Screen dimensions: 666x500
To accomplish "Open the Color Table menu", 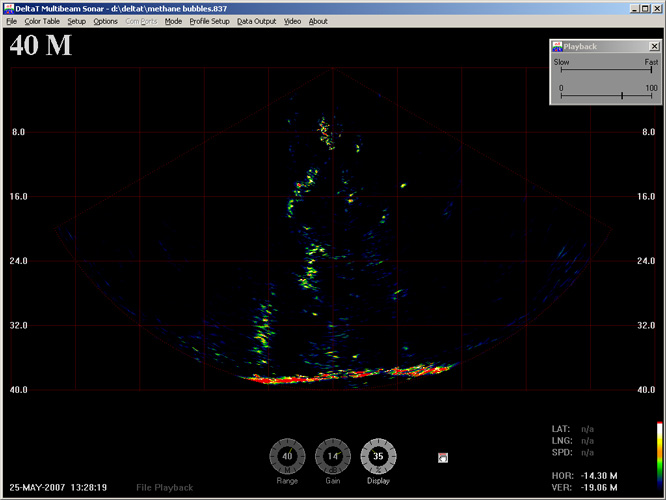I will 42,21.
